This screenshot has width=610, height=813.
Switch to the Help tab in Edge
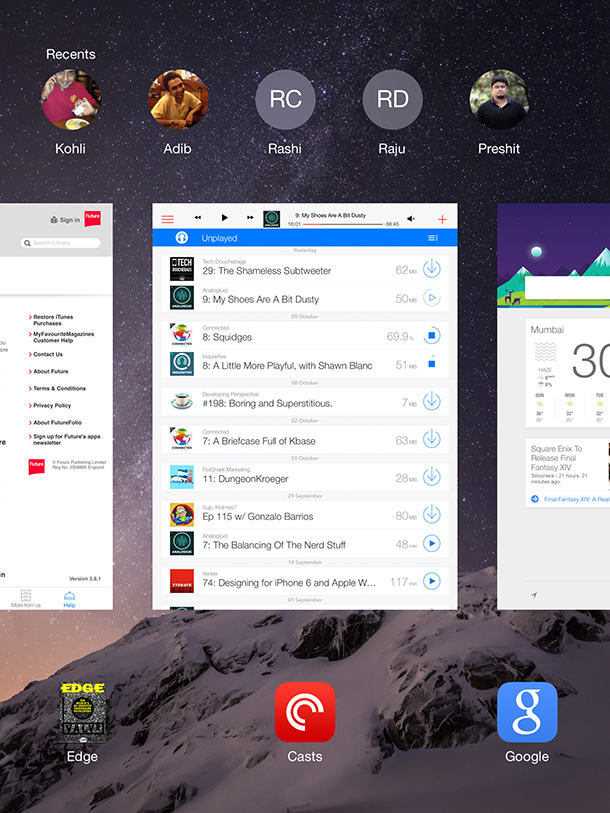click(70, 599)
